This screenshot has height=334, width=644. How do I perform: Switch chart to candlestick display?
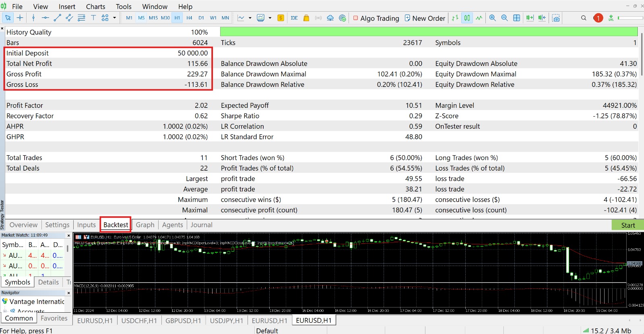point(467,18)
